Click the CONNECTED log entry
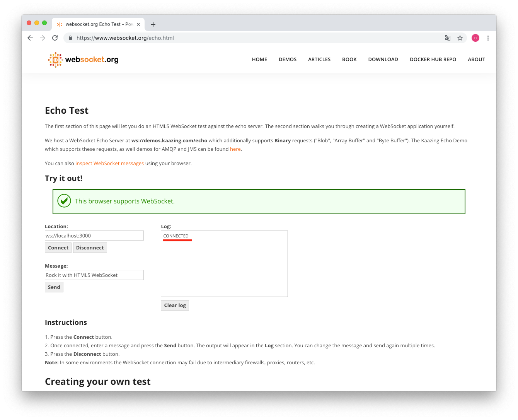The width and height of the screenshot is (518, 420). tap(176, 236)
